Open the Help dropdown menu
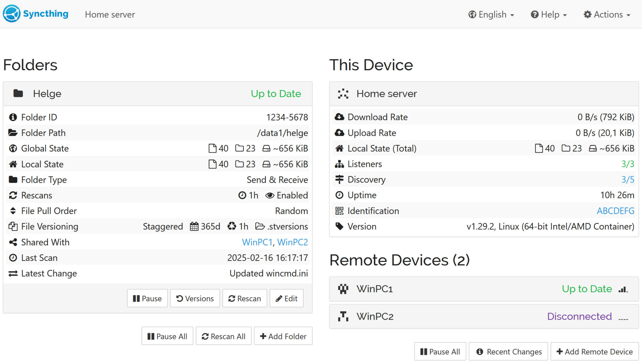 tap(549, 14)
